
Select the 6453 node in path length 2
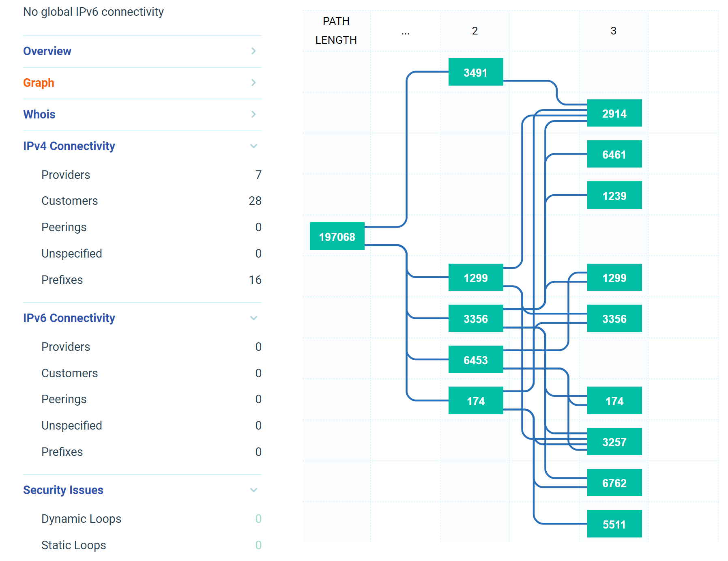click(x=475, y=360)
